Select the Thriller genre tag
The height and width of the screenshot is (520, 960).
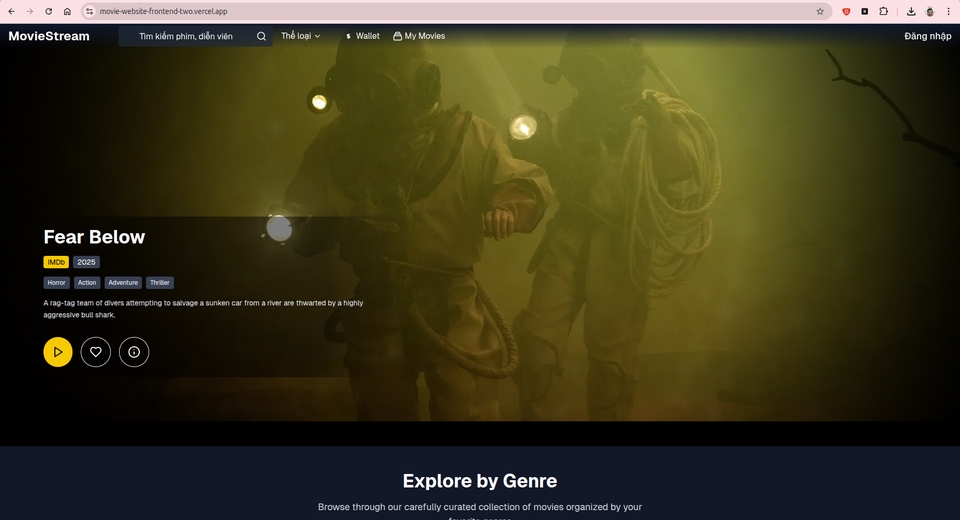click(160, 283)
